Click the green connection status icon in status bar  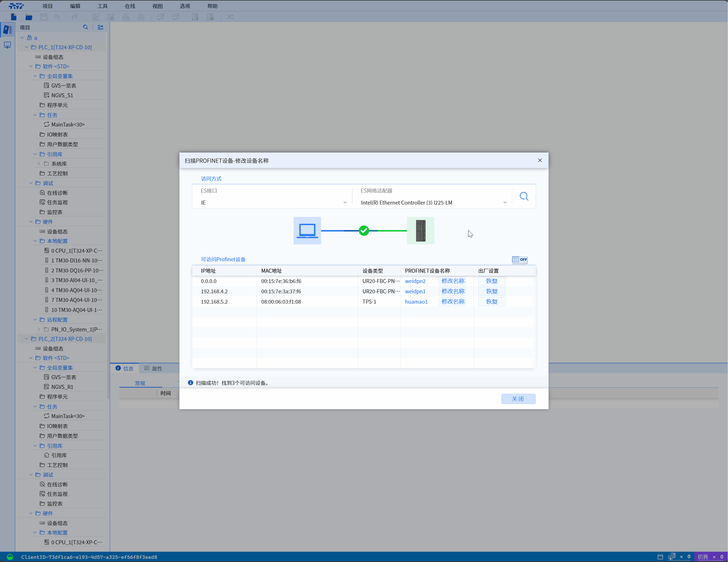click(10, 557)
